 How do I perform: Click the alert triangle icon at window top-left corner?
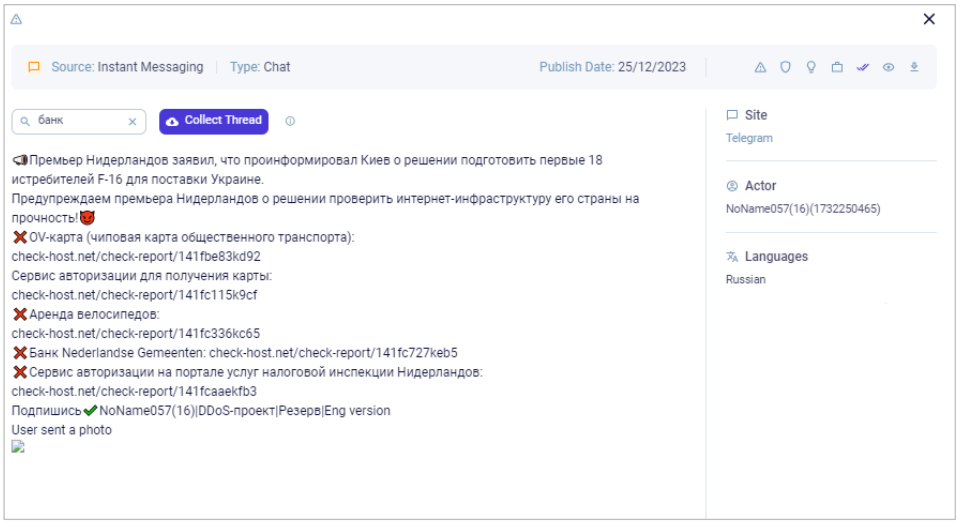17,20
